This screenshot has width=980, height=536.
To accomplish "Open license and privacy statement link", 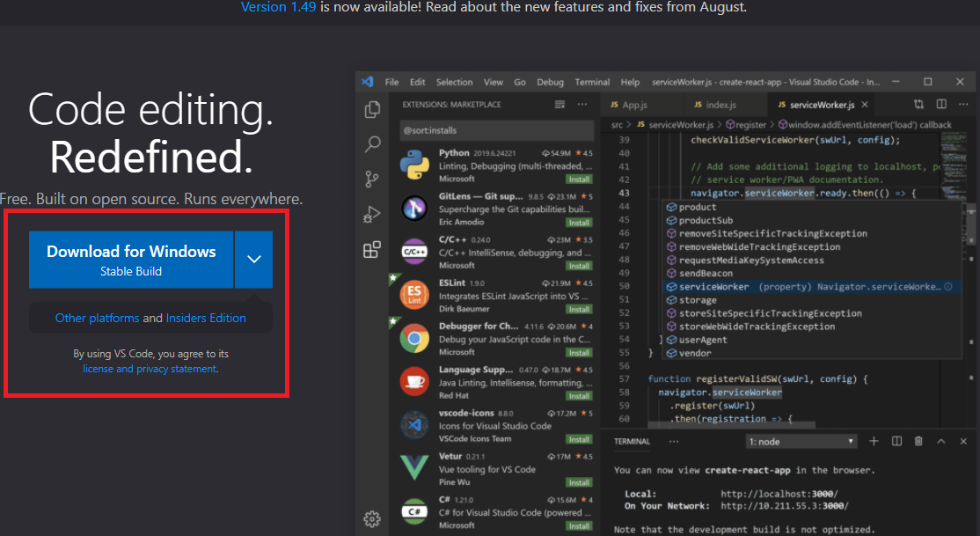I will [150, 369].
